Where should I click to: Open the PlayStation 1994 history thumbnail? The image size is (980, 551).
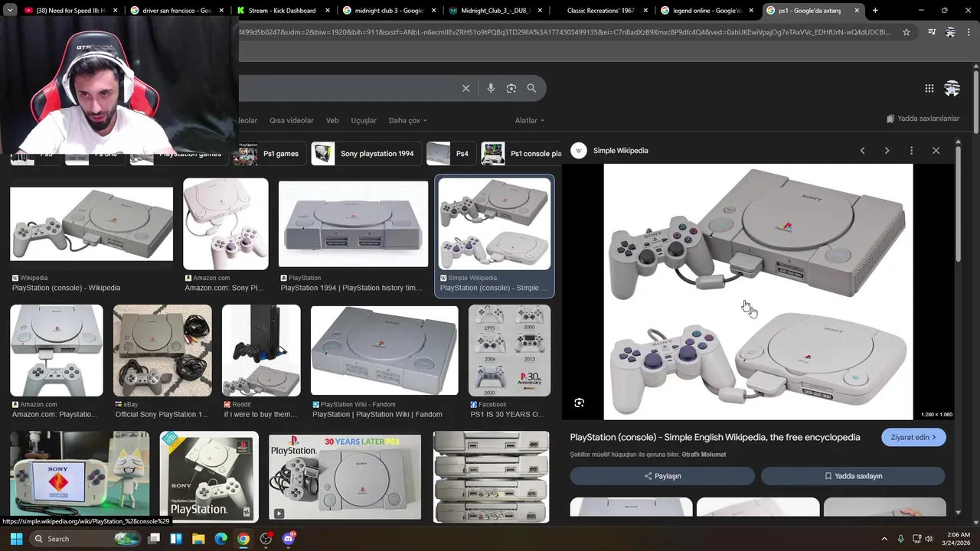353,223
